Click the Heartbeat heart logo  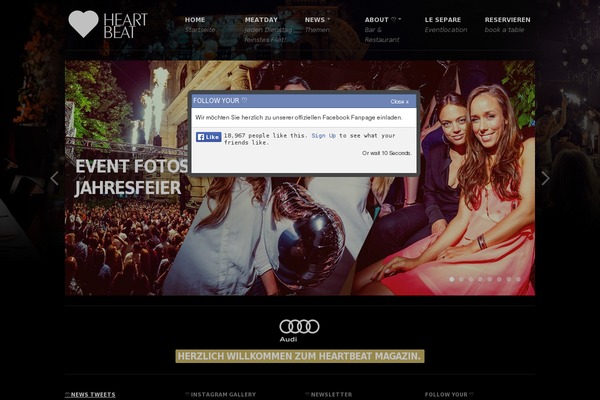[x=83, y=24]
